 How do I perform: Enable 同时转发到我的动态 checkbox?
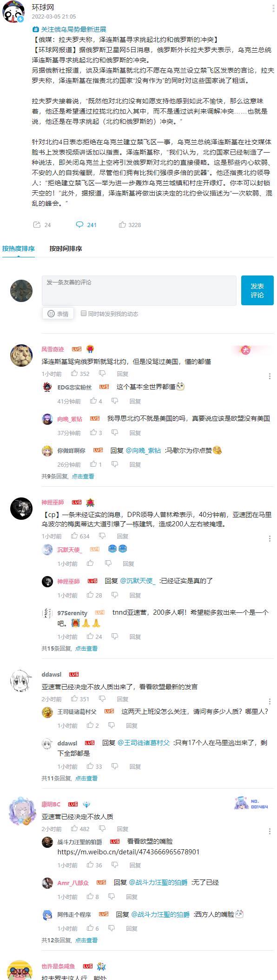pyautogui.click(x=84, y=314)
